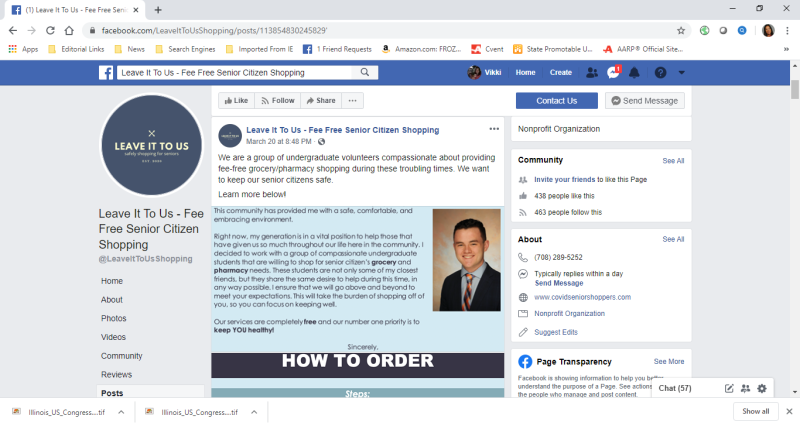Image resolution: width=800 pixels, height=426 pixels.
Task: Open the Editorial Links bookmark folder
Action: tap(76, 49)
